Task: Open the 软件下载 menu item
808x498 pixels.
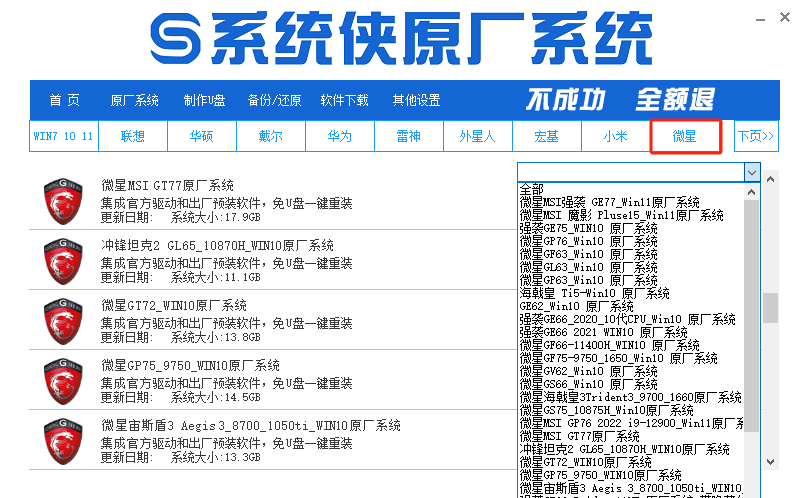Action: [344, 100]
